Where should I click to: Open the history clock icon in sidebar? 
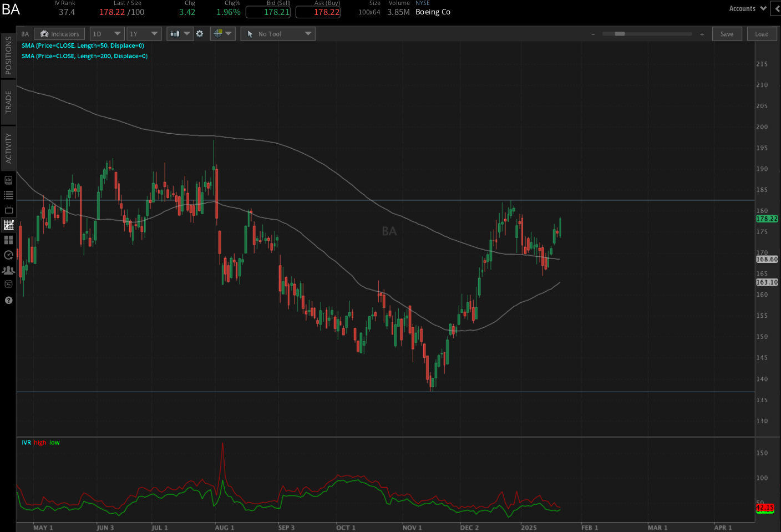[8, 255]
